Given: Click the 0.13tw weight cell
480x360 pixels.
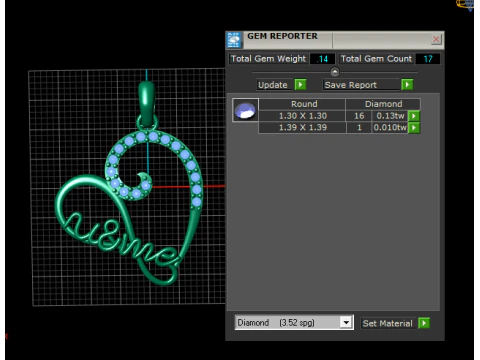Looking at the screenshot, I should 390,116.
